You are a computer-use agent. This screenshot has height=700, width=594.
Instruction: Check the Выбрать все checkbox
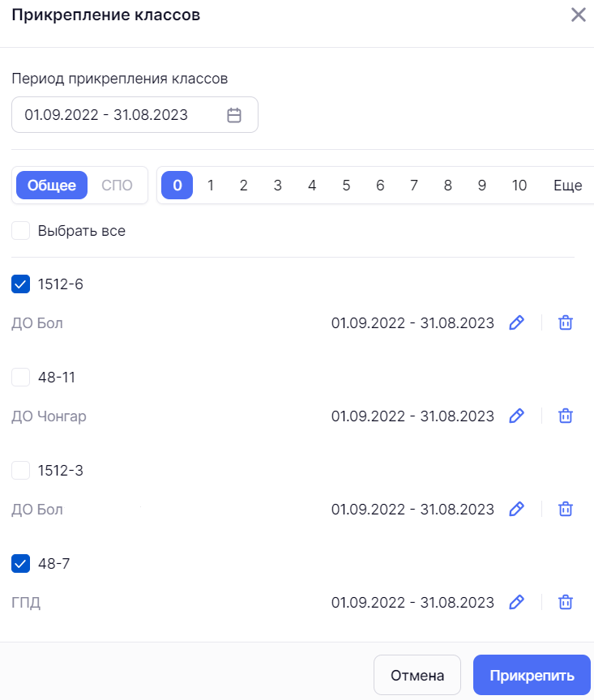(20, 231)
